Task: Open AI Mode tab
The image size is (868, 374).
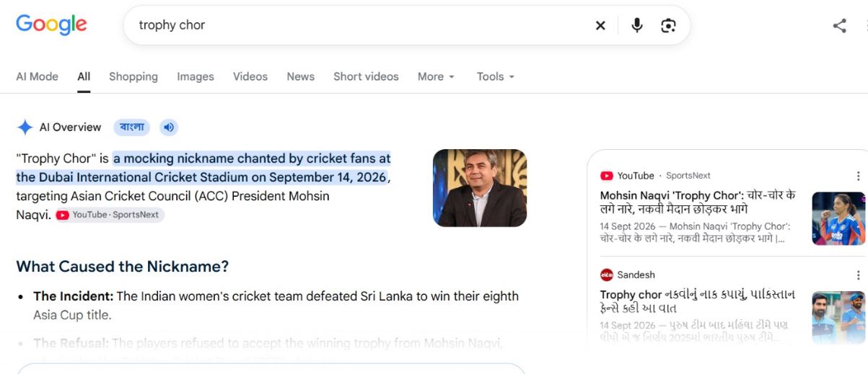Action: 37,76
